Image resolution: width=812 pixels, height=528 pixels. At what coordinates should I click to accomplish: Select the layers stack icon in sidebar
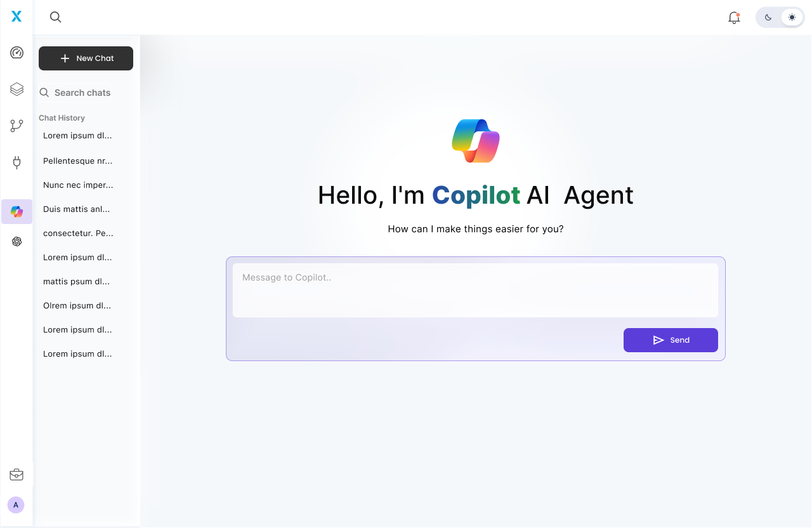(x=16, y=89)
